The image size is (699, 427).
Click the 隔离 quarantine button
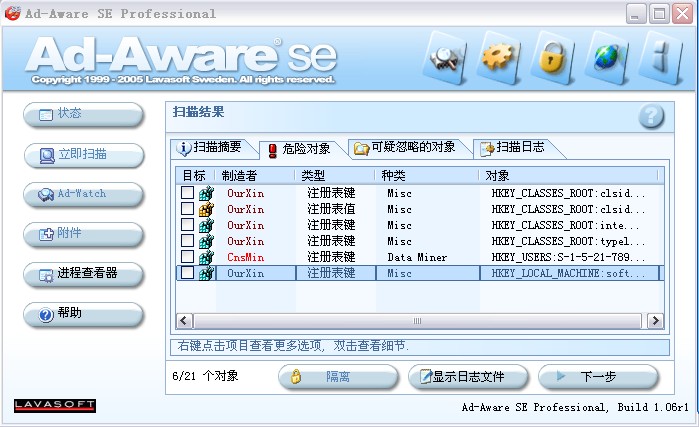pyautogui.click(x=338, y=377)
